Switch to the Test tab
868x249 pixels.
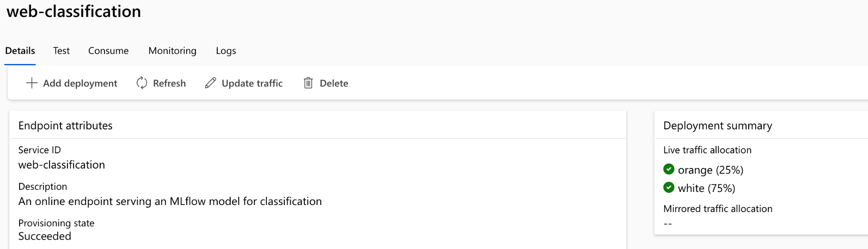point(62,51)
